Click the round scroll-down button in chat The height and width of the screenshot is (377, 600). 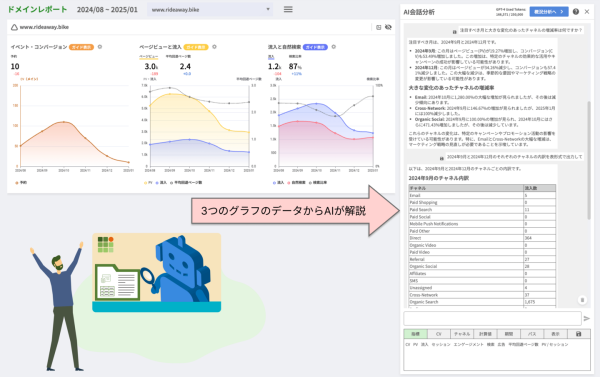(582, 300)
